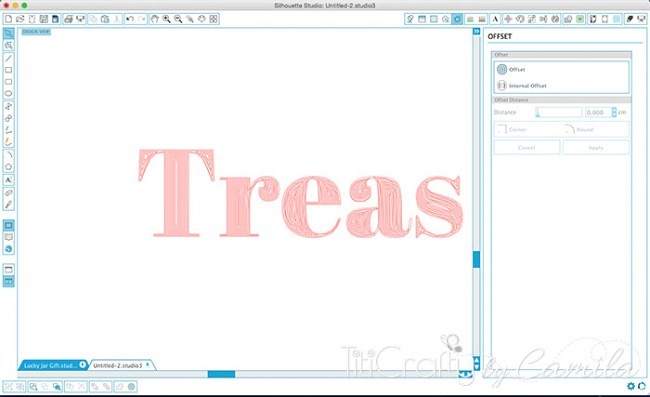This screenshot has width=650, height=397.
Task: Select the Ellipse drawing tool
Action: pyautogui.click(x=8, y=93)
